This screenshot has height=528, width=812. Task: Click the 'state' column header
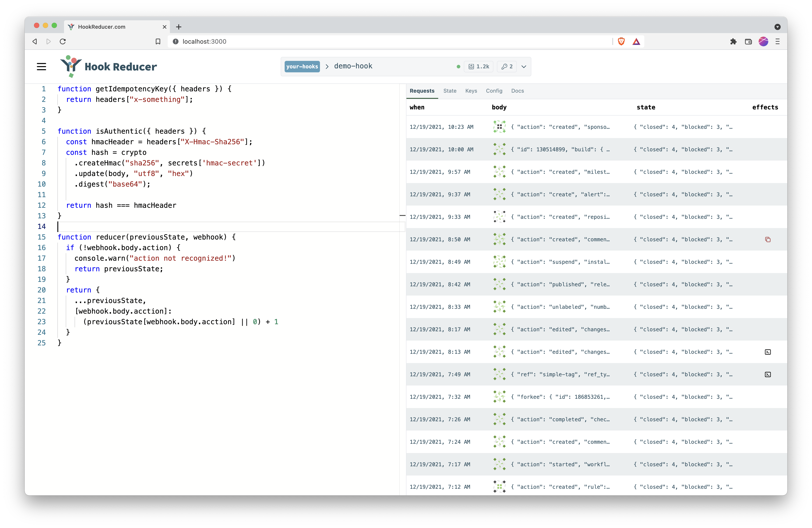[x=646, y=107]
